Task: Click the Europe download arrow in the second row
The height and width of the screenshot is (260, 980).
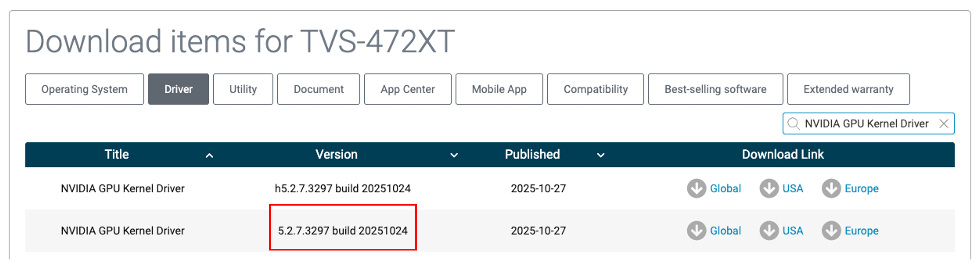Action: [x=832, y=230]
